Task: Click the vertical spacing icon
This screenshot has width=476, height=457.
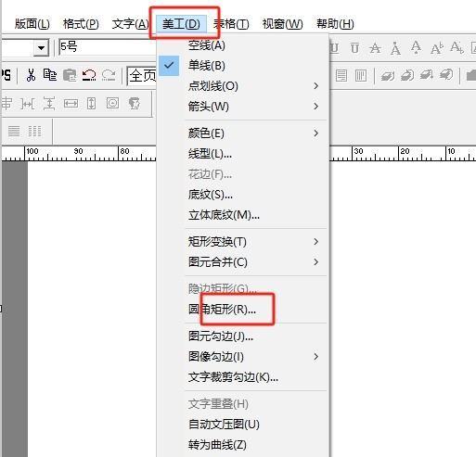Action: [x=49, y=104]
